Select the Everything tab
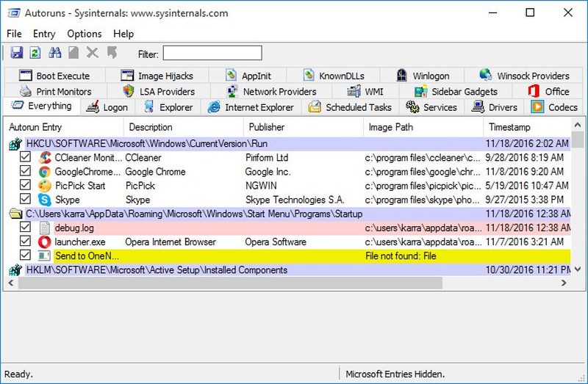 coord(41,106)
